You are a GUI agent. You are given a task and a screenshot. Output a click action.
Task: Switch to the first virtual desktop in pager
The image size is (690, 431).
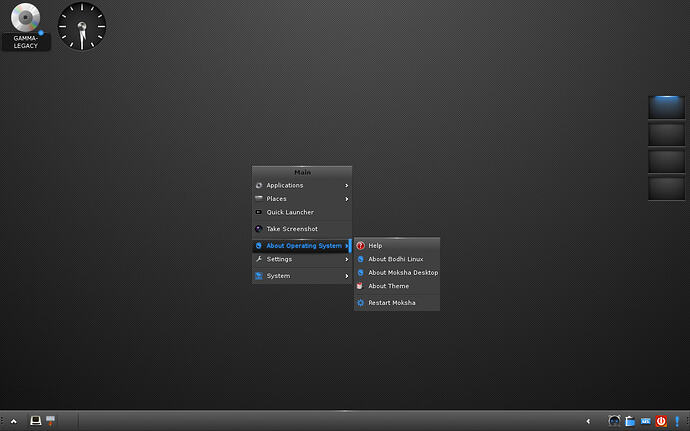pos(666,107)
